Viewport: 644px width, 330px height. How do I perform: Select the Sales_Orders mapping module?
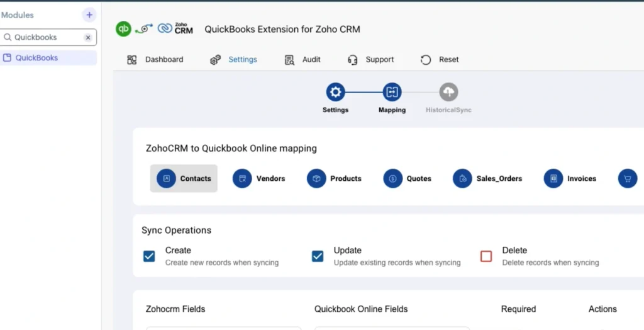pyautogui.click(x=487, y=179)
